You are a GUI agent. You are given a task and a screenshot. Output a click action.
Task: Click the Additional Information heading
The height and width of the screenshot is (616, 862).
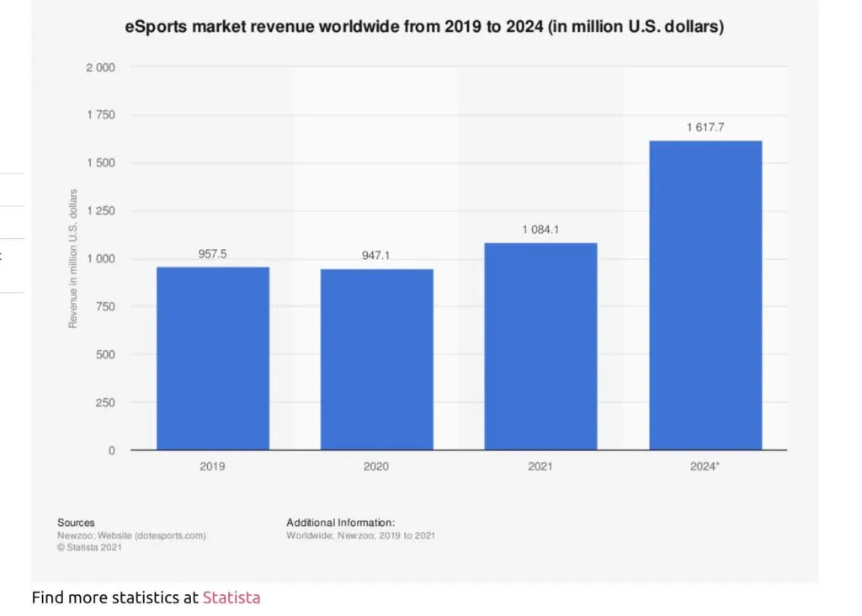pyautogui.click(x=340, y=523)
